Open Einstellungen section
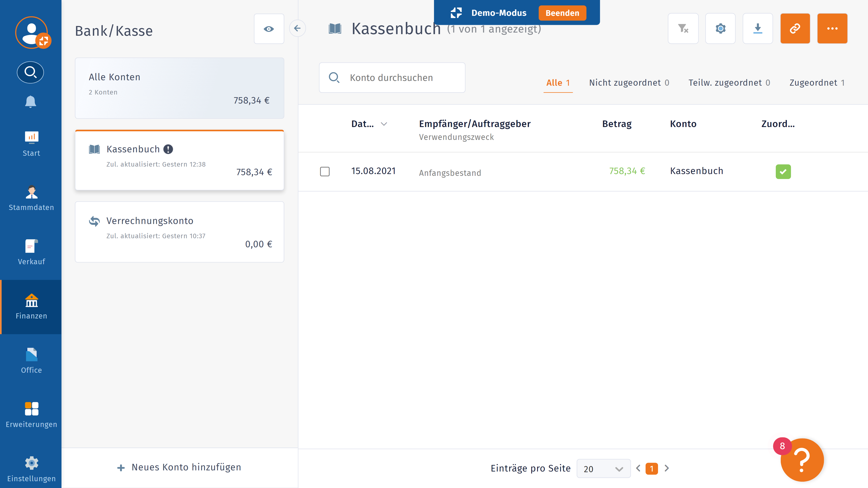868x488 pixels. pyautogui.click(x=31, y=469)
